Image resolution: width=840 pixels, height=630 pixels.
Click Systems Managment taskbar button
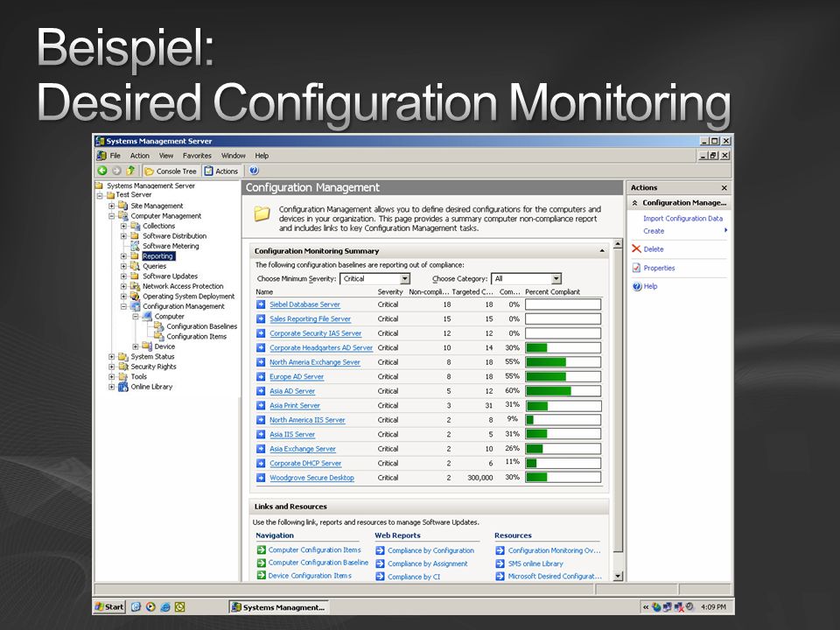(279, 607)
